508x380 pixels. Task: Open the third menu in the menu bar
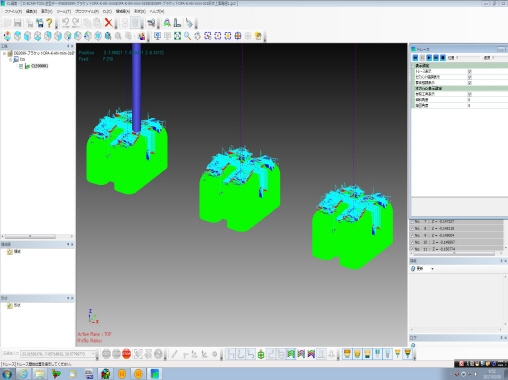click(x=47, y=11)
